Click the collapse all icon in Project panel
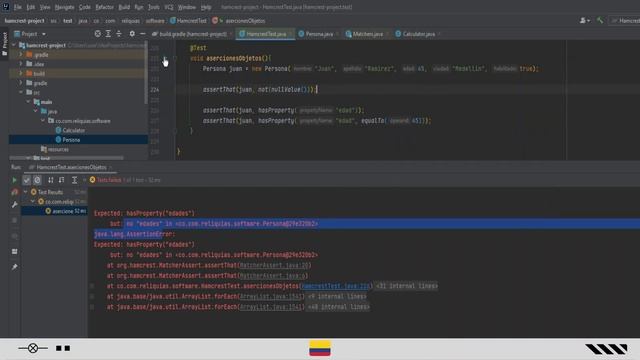The image size is (640, 360). [119, 34]
